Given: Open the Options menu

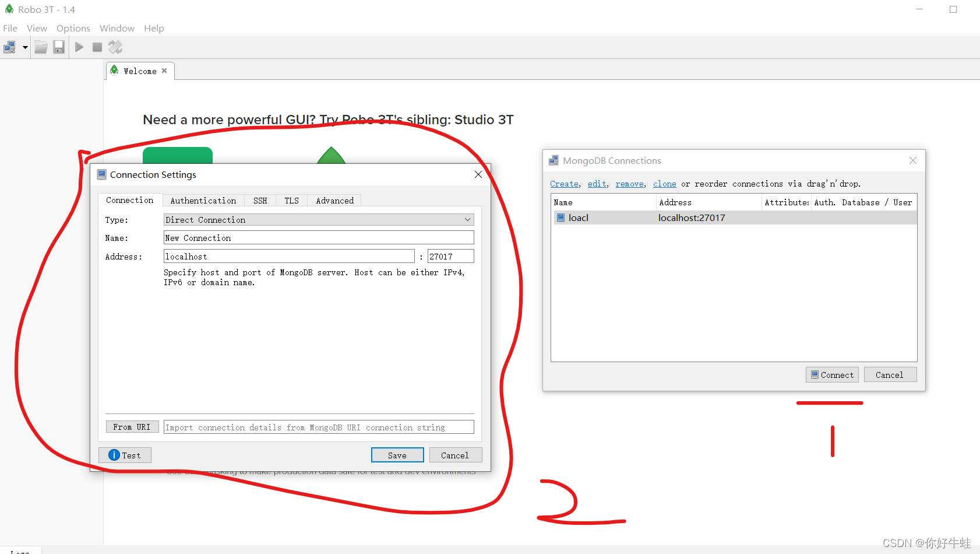Looking at the screenshot, I should pyautogui.click(x=73, y=28).
